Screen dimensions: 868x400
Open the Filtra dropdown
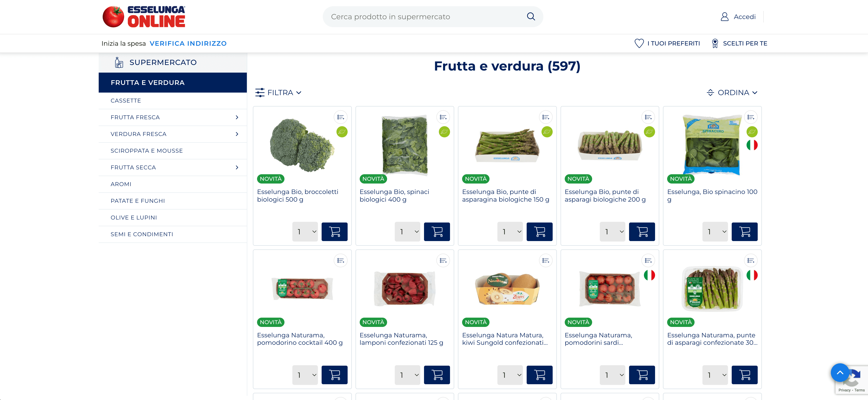pyautogui.click(x=278, y=93)
